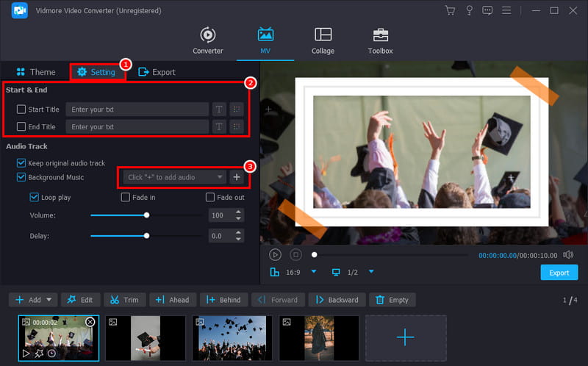Expand the 16:9 aspect ratio dropdown
The height and width of the screenshot is (366, 588).
[x=314, y=272]
